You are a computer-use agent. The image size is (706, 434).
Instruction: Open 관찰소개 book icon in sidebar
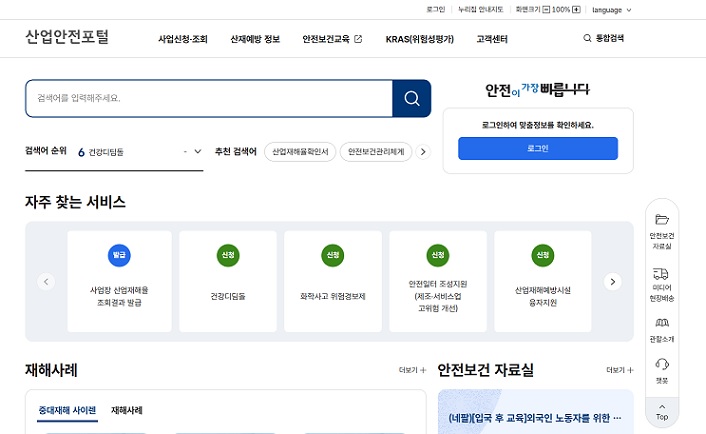pos(661,324)
